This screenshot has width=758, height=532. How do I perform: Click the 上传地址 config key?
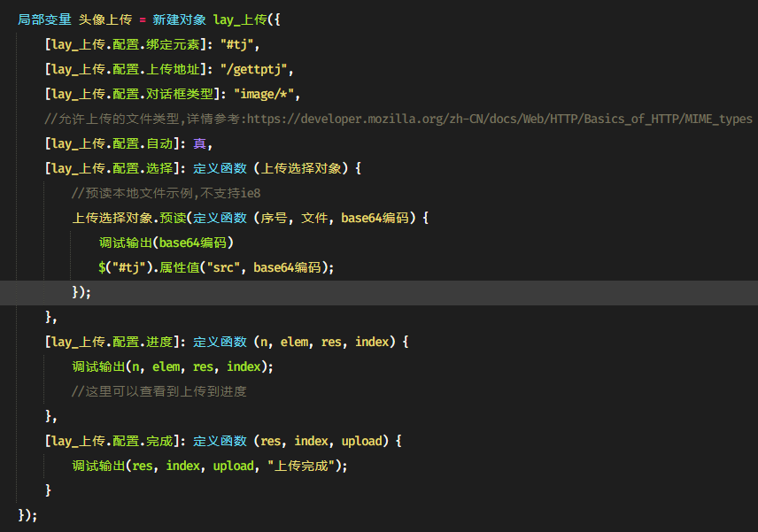173,70
